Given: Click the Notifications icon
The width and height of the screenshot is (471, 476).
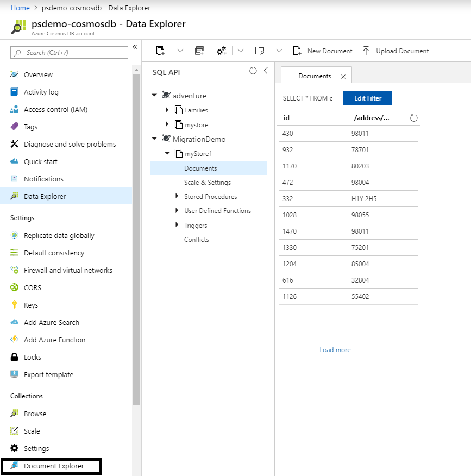Looking at the screenshot, I should [14, 178].
